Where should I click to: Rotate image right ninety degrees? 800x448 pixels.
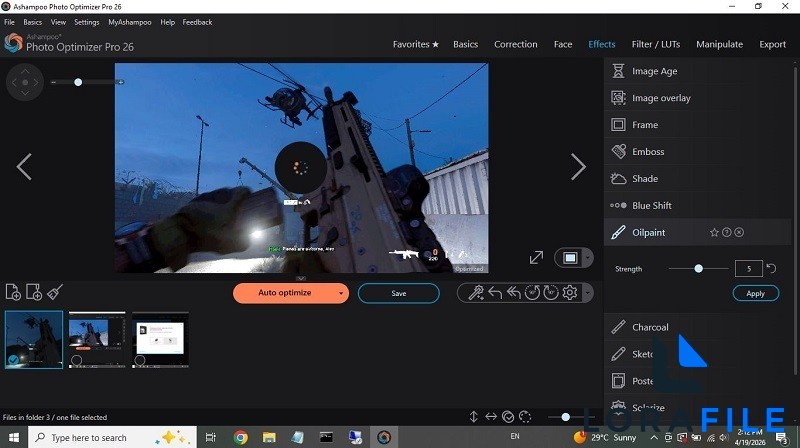(551, 293)
